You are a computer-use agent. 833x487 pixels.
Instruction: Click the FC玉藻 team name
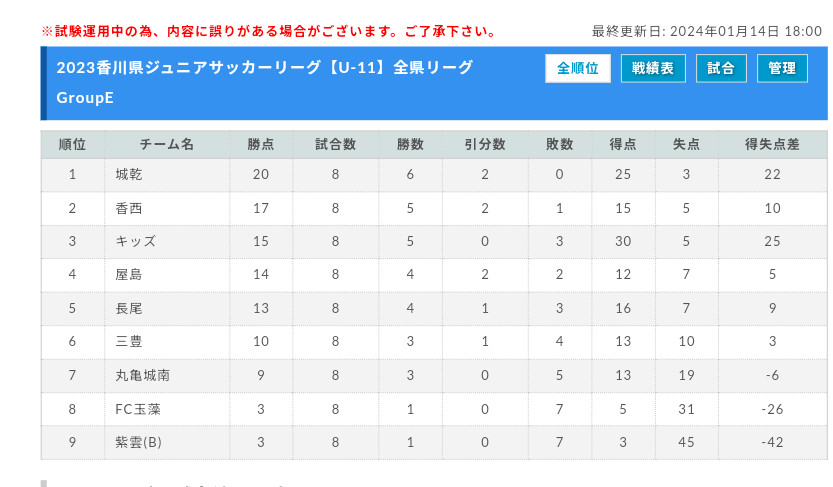tap(138, 409)
